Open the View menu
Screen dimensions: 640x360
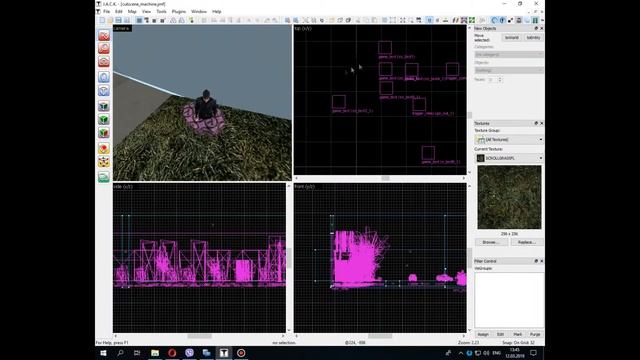[x=146, y=11]
